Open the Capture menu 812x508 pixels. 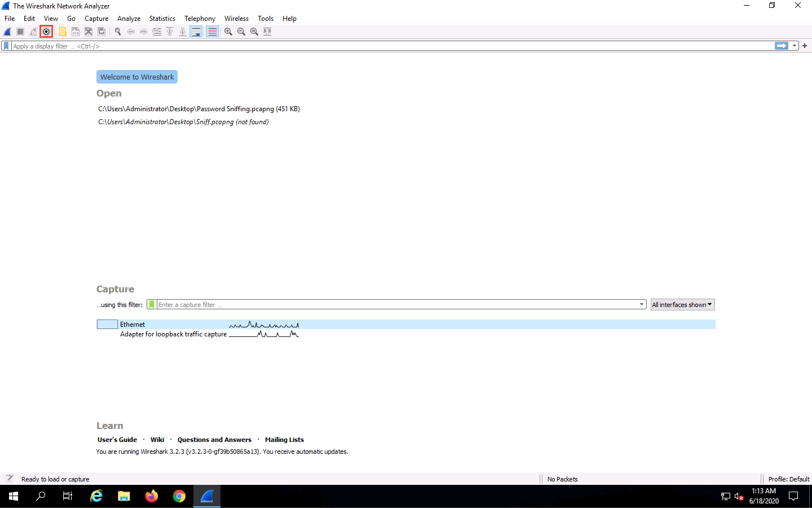(96, 19)
